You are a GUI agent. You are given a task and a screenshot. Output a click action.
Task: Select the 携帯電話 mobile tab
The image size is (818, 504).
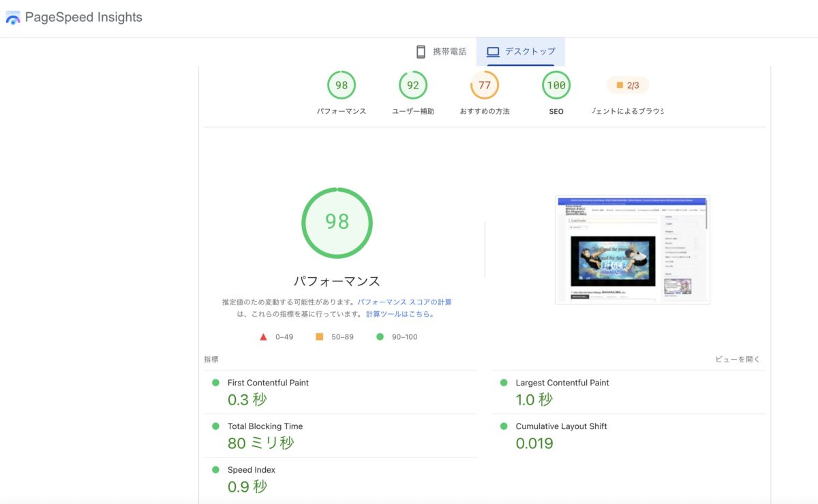[441, 52]
